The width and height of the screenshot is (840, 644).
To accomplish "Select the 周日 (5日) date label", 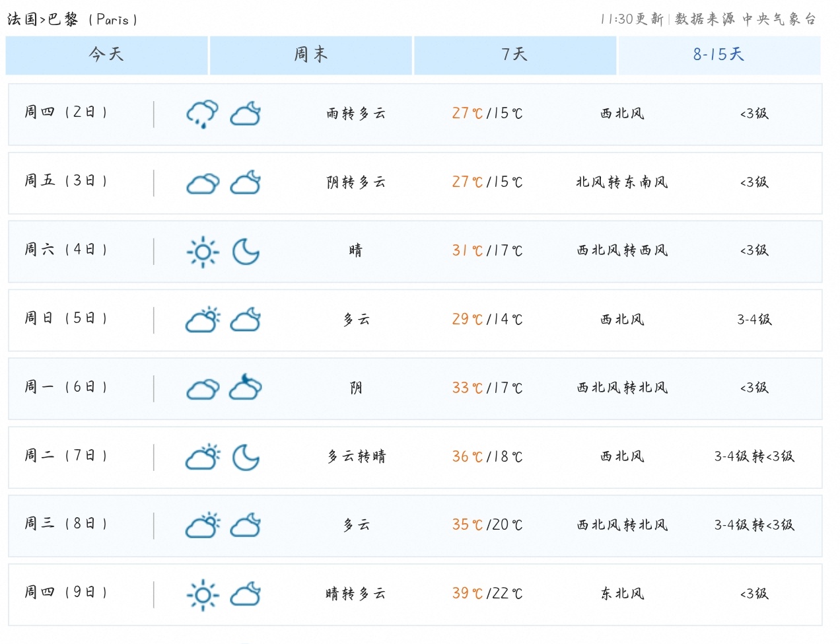I will point(66,318).
